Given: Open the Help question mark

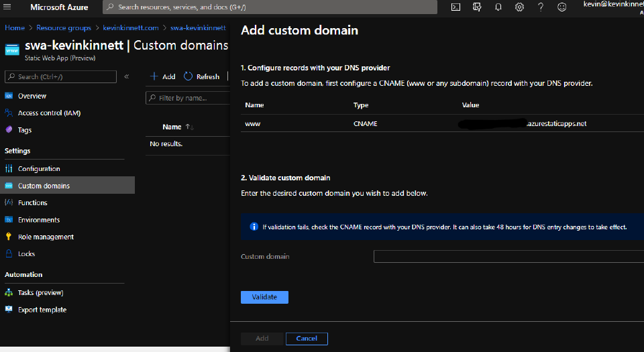Looking at the screenshot, I should pyautogui.click(x=541, y=7).
